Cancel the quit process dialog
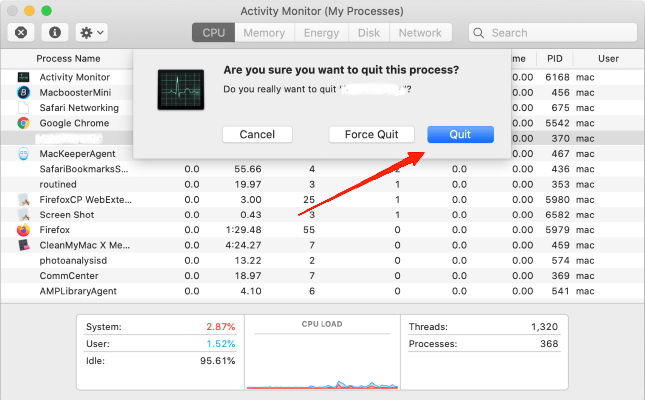This screenshot has height=400, width=645. [x=257, y=134]
